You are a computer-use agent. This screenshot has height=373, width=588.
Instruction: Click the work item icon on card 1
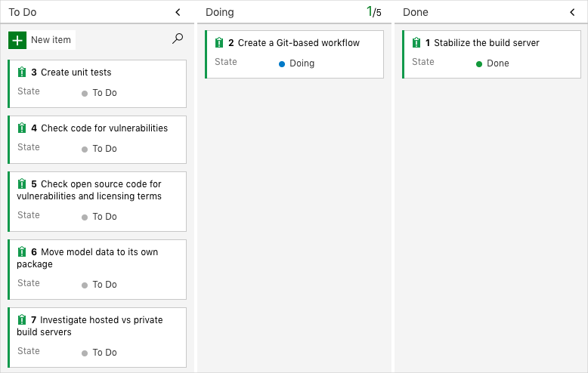(416, 43)
